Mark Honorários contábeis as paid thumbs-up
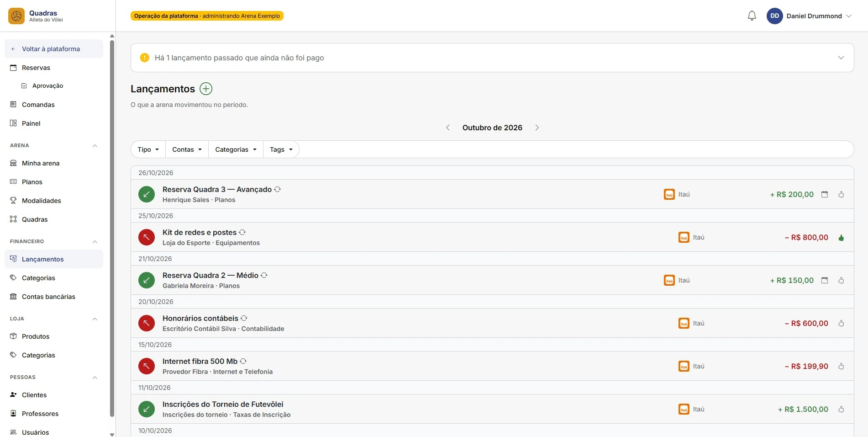Image resolution: width=868 pixels, height=437 pixels. (x=841, y=323)
